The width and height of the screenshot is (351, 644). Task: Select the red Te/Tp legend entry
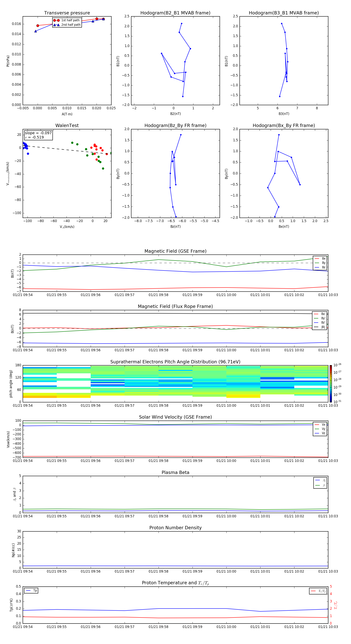tap(318, 591)
